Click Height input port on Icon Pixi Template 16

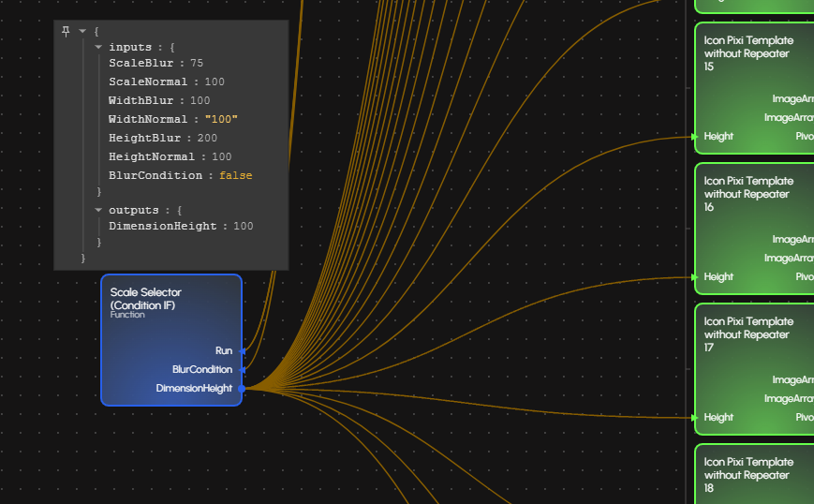point(695,277)
